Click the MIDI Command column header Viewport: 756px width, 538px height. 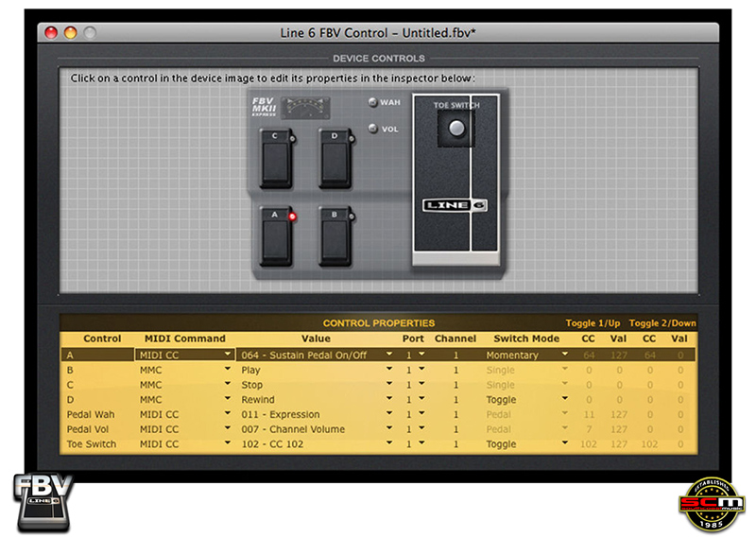coord(185,338)
